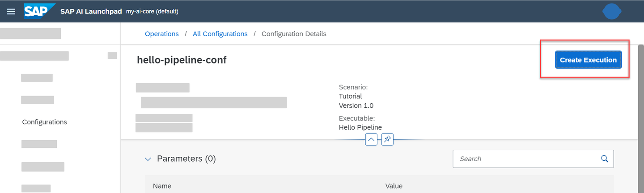
Task: Collapse the header with the arrow button
Action: [x=371, y=140]
